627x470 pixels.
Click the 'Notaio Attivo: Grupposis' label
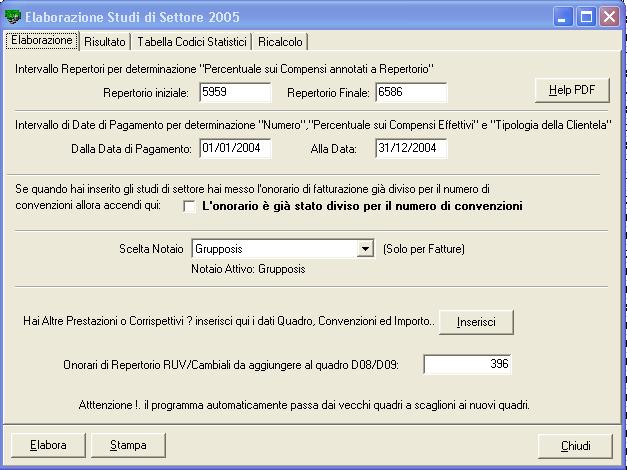pos(248,269)
